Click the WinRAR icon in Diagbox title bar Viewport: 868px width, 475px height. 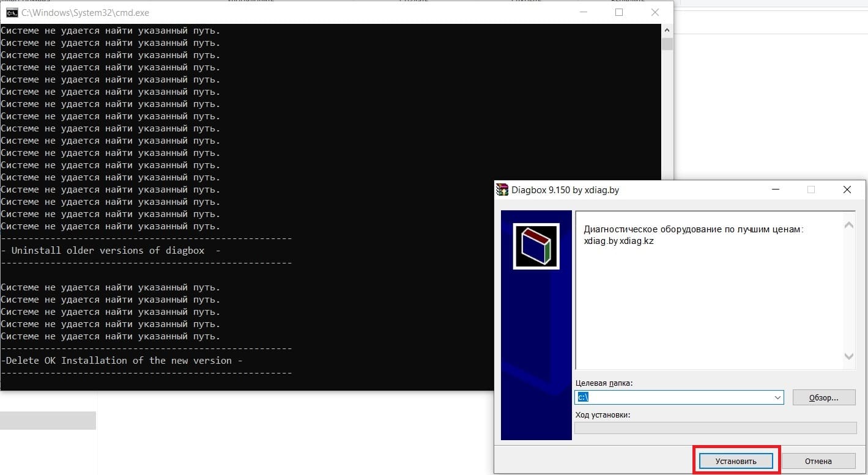click(x=502, y=190)
